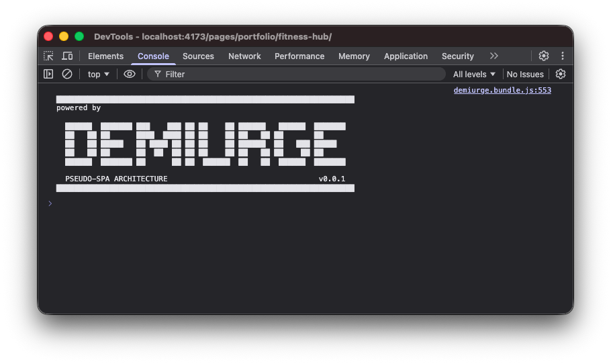Screen dimensions: 611x364
Task: Click the No Issues indicator
Action: tap(525, 74)
